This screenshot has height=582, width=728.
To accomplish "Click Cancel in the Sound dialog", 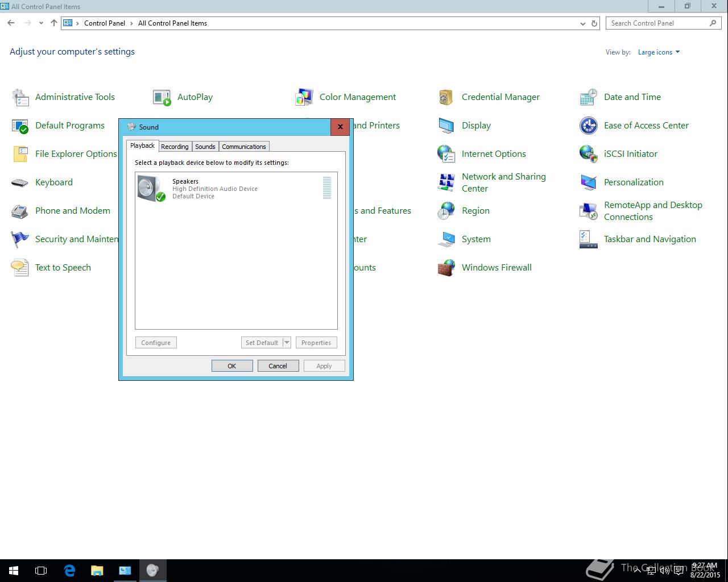I will pyautogui.click(x=278, y=366).
